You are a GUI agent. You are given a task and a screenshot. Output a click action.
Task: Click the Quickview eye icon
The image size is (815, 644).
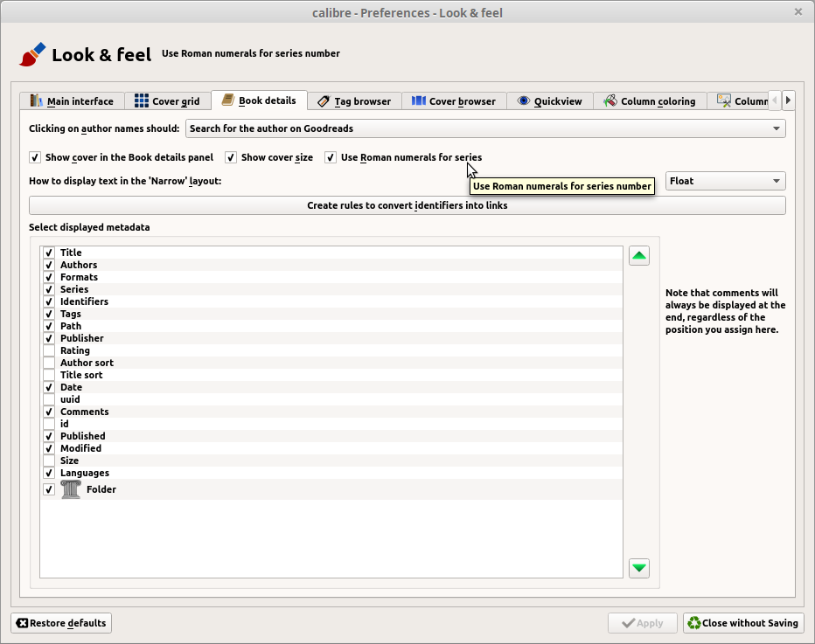524,101
